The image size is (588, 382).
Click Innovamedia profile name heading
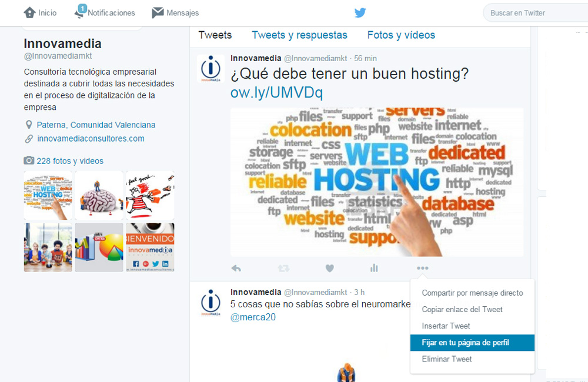click(x=63, y=43)
